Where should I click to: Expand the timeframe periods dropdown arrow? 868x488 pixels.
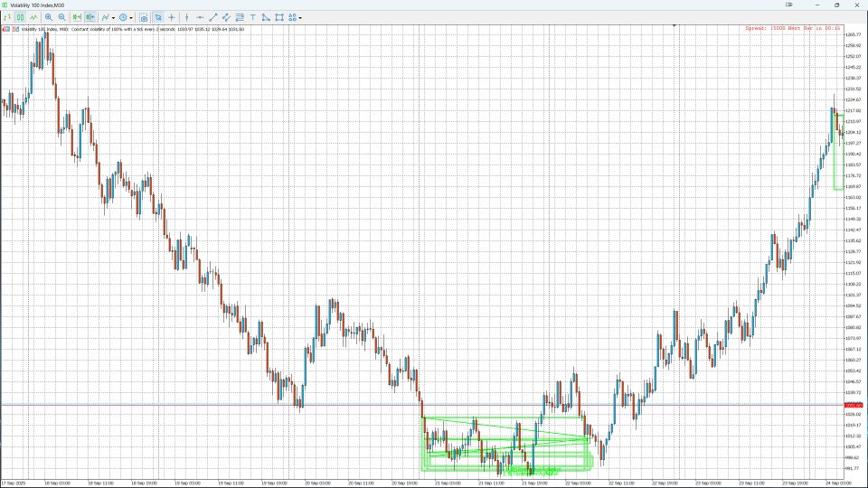coord(131,18)
